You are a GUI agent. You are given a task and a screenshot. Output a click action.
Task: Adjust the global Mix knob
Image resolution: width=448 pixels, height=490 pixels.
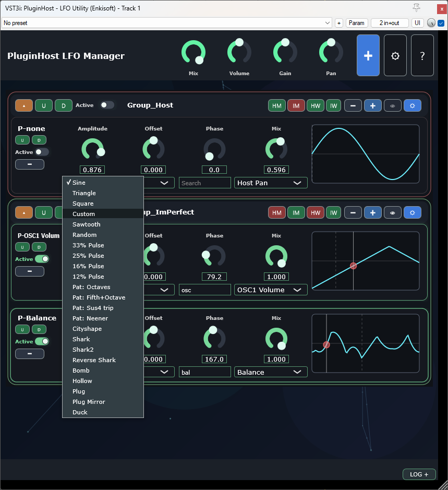tap(193, 52)
